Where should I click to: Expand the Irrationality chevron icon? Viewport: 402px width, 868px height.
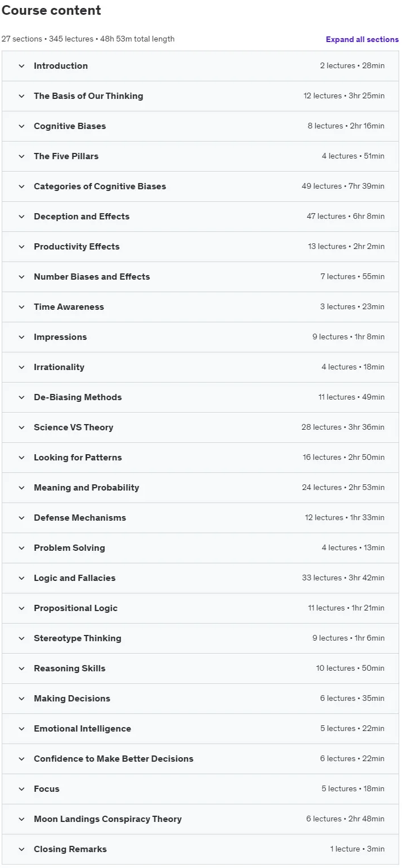click(22, 367)
